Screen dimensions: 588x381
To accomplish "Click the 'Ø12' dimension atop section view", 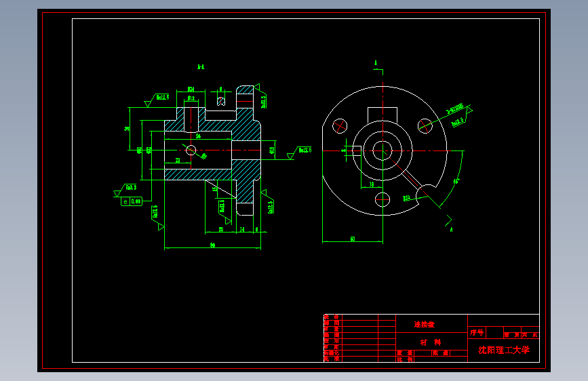I will 191,98.
